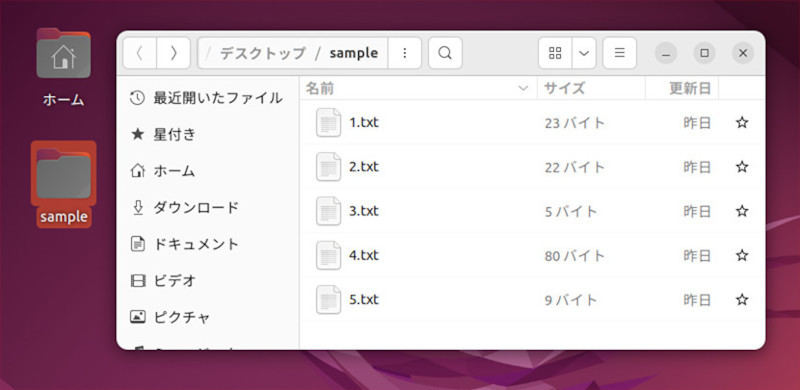Click the film strip ビデオ icon
The height and width of the screenshot is (390, 800).
pyautogui.click(x=138, y=281)
